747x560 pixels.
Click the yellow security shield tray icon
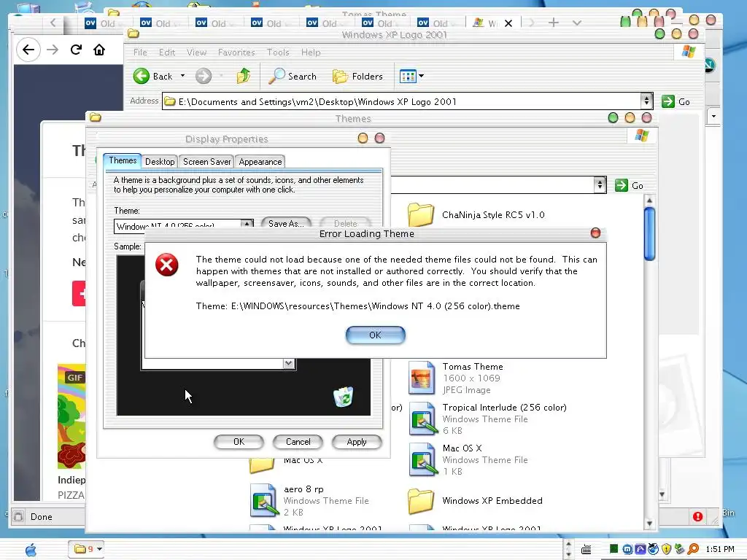667,550
